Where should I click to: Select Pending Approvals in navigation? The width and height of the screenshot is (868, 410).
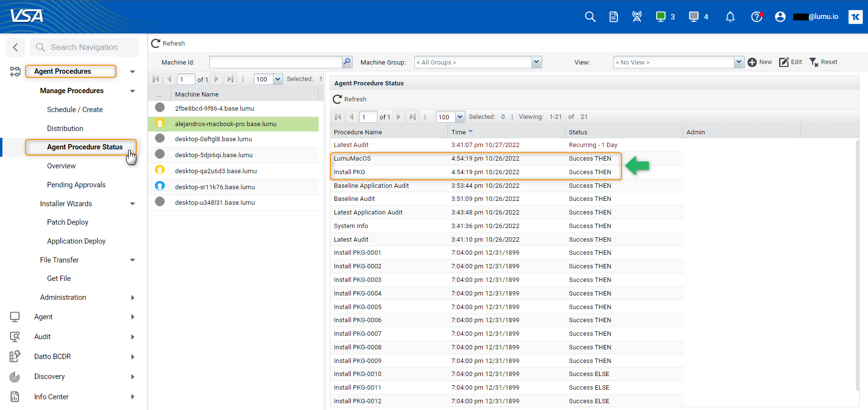click(76, 185)
